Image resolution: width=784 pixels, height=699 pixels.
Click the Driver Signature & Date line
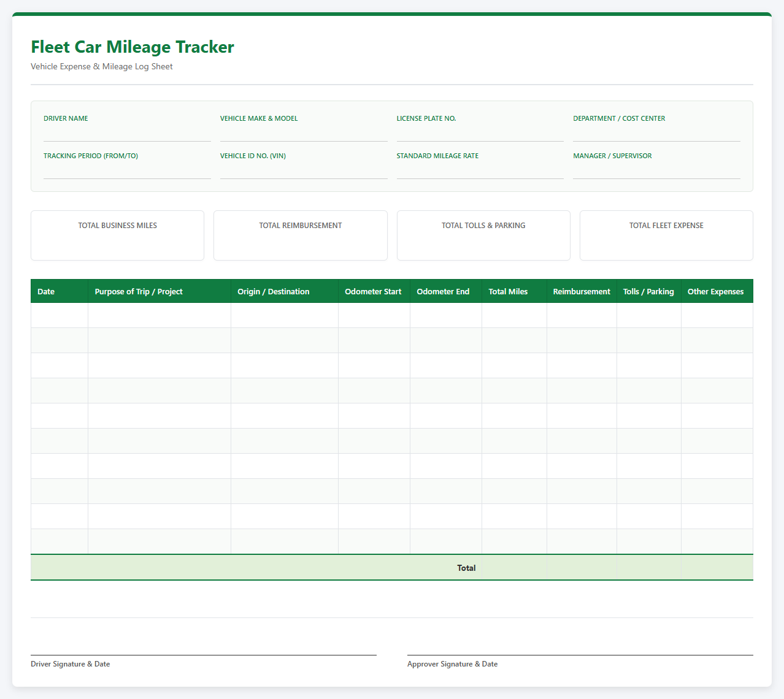(x=204, y=655)
